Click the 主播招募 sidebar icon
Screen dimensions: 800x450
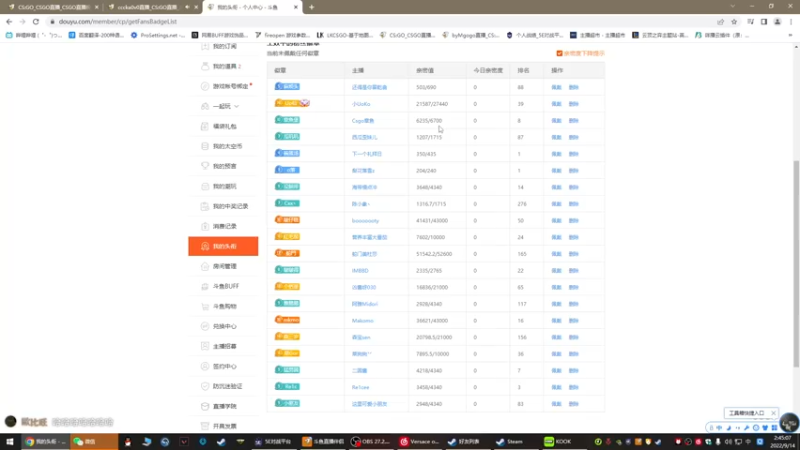tap(205, 346)
